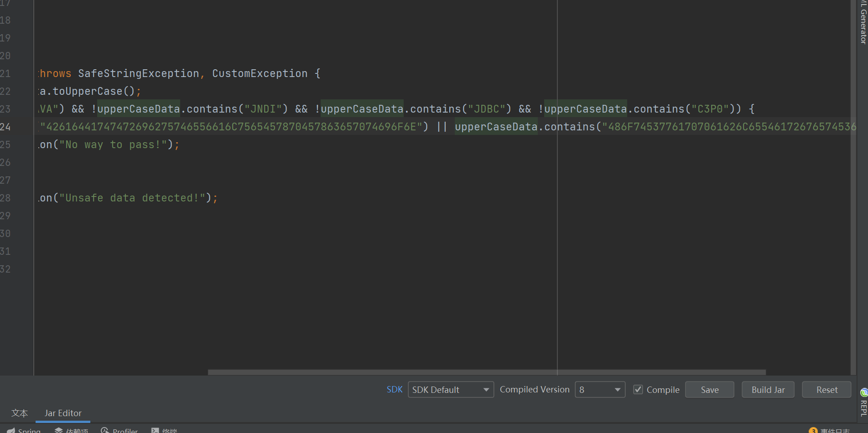Viewport: 868px width, 433px height.
Task: Open the 事件日志 notification badge
Action: click(829, 430)
